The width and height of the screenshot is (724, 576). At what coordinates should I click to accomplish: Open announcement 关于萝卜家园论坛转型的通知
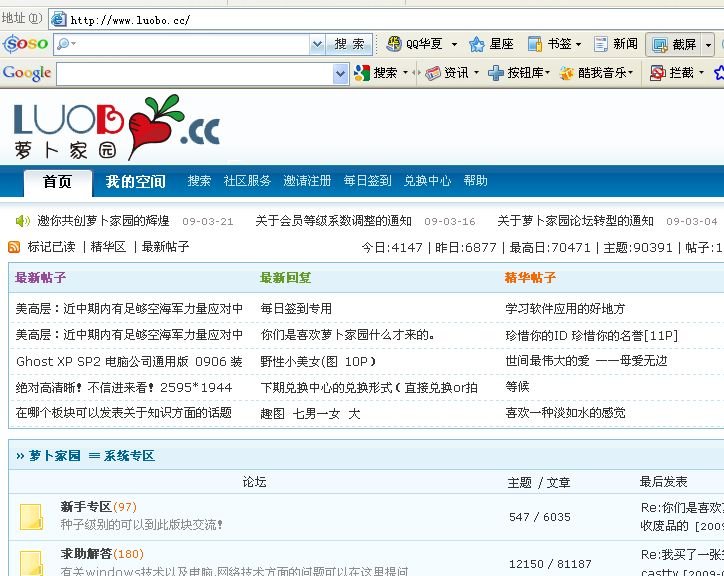point(575,221)
